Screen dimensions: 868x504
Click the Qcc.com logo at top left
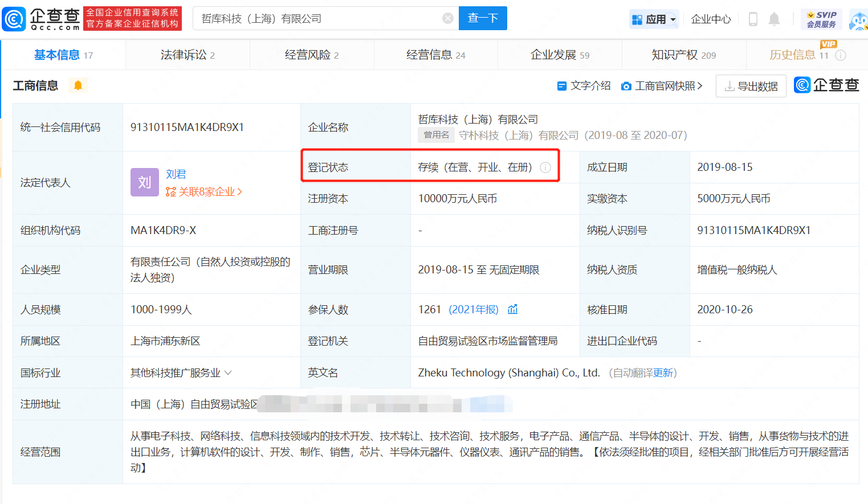point(41,19)
